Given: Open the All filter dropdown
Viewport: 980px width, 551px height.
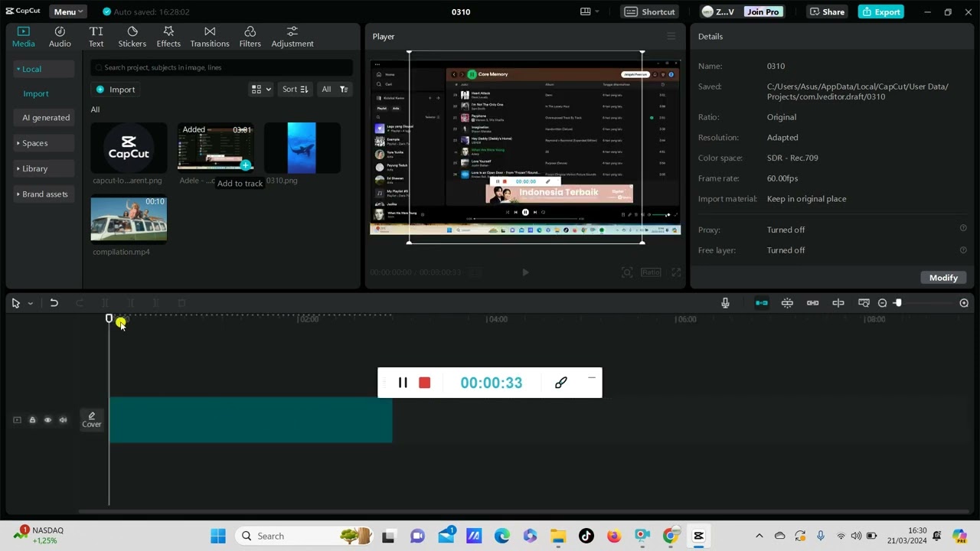Looking at the screenshot, I should pos(335,90).
